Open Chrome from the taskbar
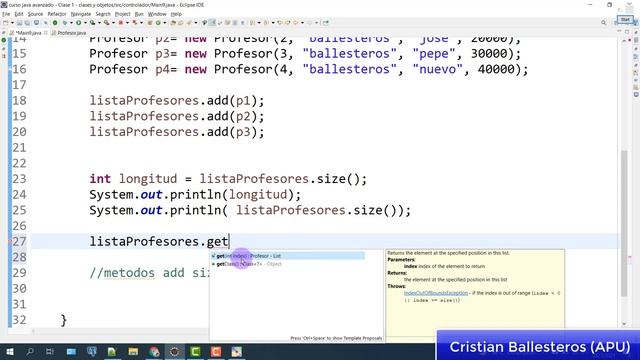This screenshot has height=360, width=640. pyautogui.click(x=154, y=351)
